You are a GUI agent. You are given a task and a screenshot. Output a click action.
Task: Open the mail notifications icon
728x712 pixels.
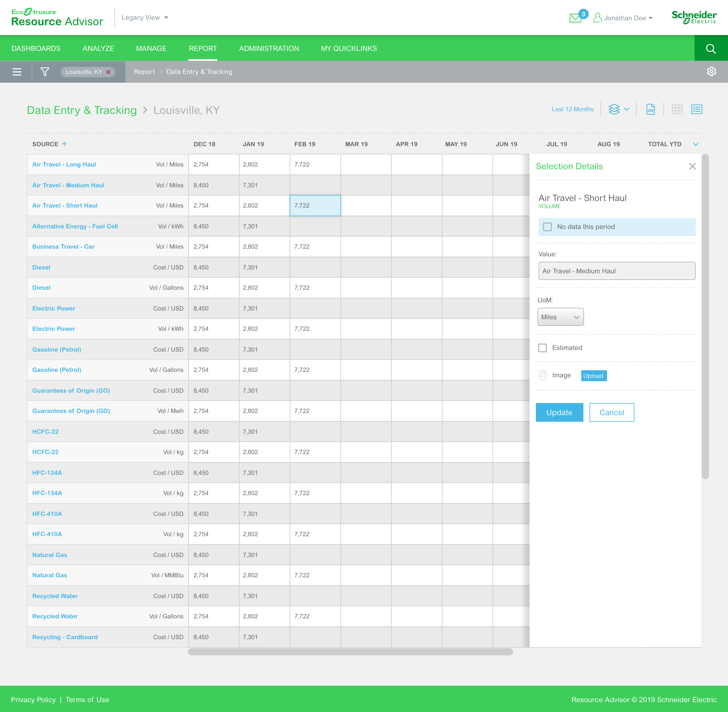pos(576,18)
